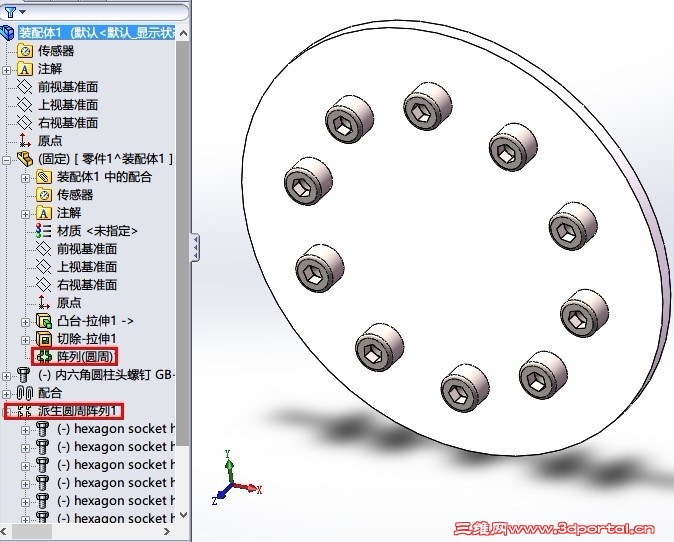Select the 凸台-拉伸1 -> label
This screenshot has height=542, width=674.
point(95,321)
